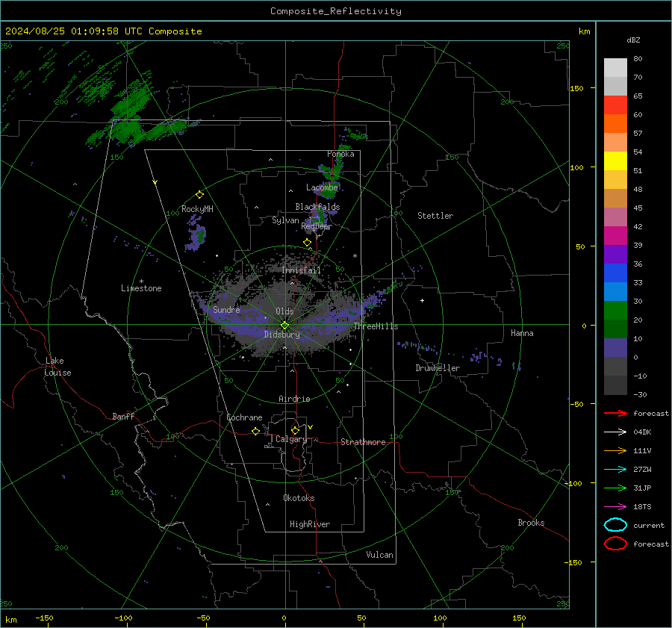Select the orange 111V arrow legend icon
Viewport: 672px width, 628px height.
[x=615, y=450]
